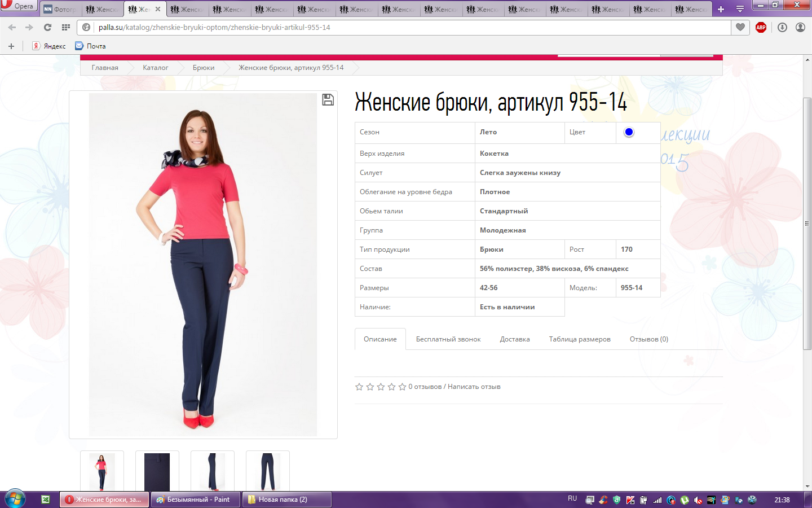Open a new tab with plus icon
Screen dimensions: 812x508
coord(721,9)
